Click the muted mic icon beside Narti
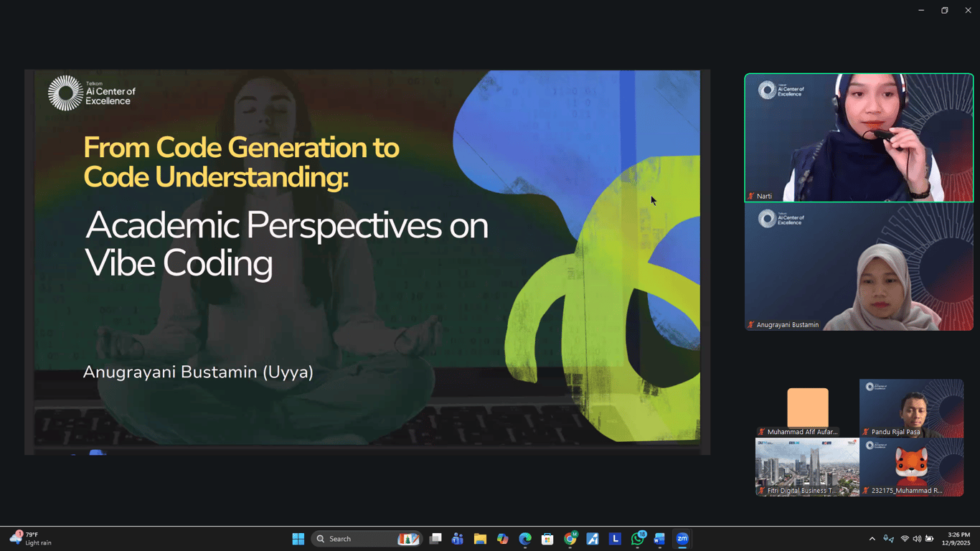Image resolution: width=980 pixels, height=551 pixels. coord(751,196)
